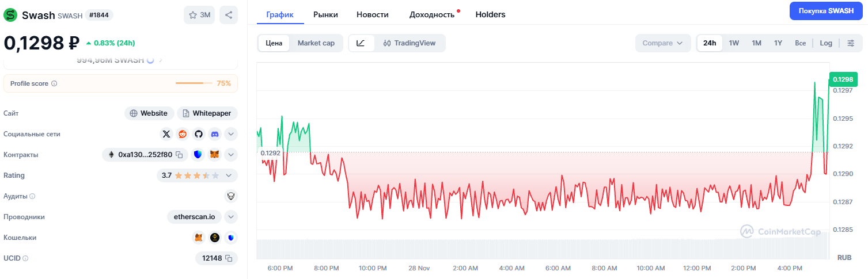Open the Compare dropdown
The height and width of the screenshot is (279, 868).
(662, 43)
